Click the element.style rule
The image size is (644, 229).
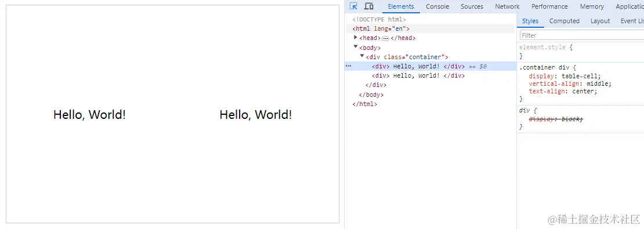[x=542, y=47]
